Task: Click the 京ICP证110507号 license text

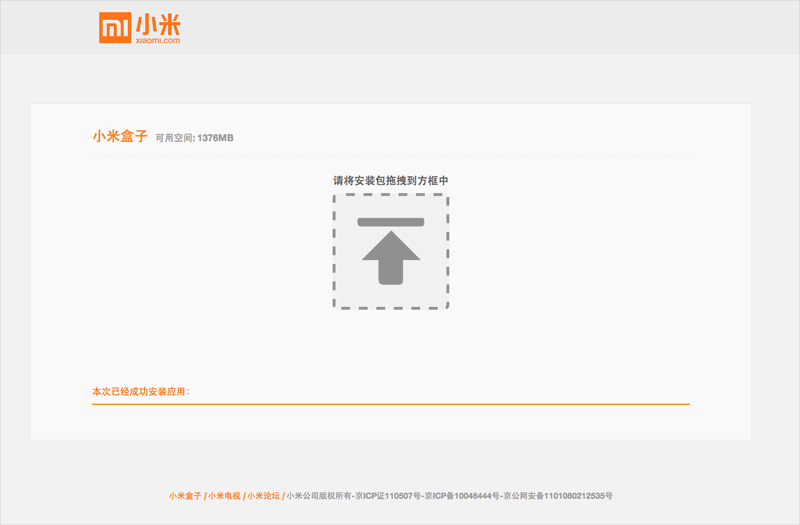Action: tap(388, 496)
